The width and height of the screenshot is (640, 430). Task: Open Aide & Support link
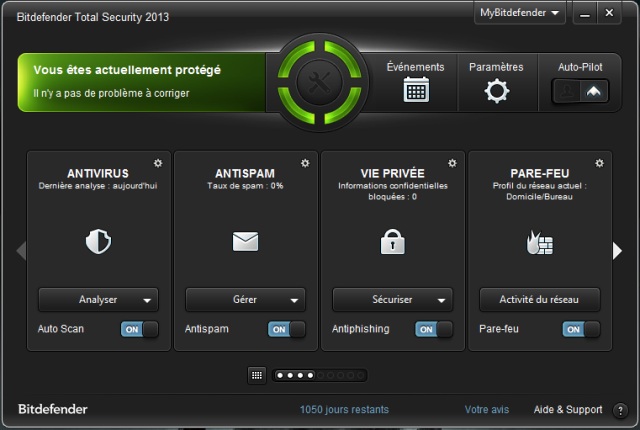568,410
